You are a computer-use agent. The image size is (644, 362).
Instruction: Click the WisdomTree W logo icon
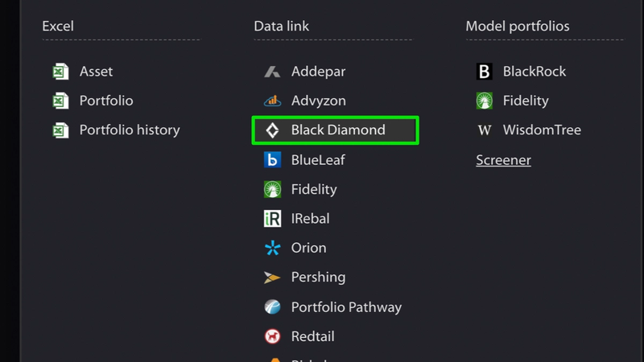485,130
